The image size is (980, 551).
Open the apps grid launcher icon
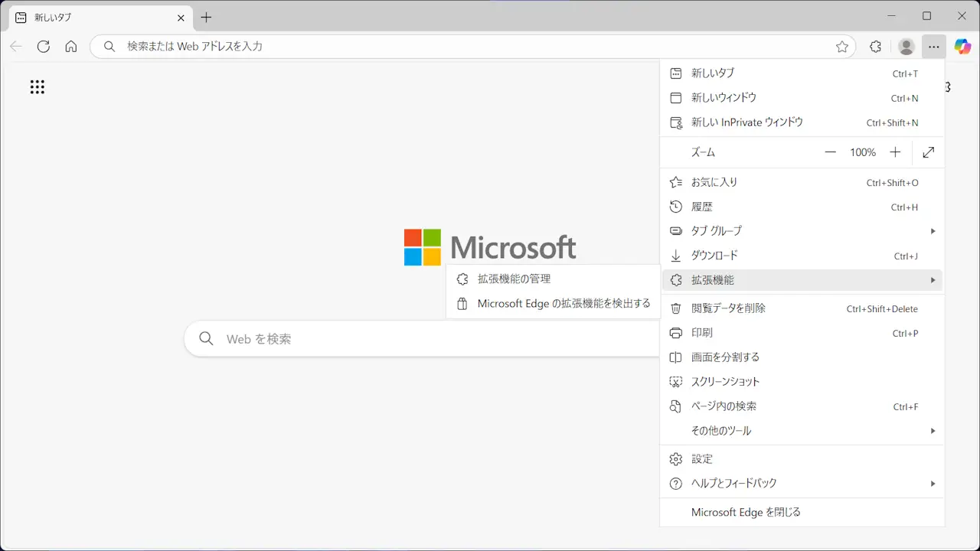coord(38,87)
